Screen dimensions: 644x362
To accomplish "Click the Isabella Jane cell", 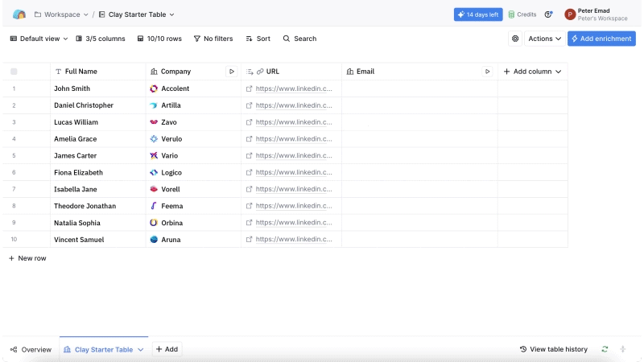I will click(97, 189).
